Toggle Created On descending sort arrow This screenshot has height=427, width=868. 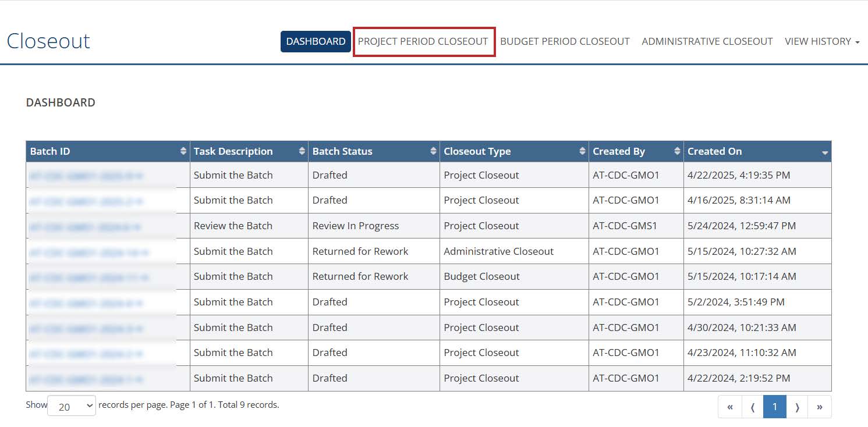tap(824, 152)
